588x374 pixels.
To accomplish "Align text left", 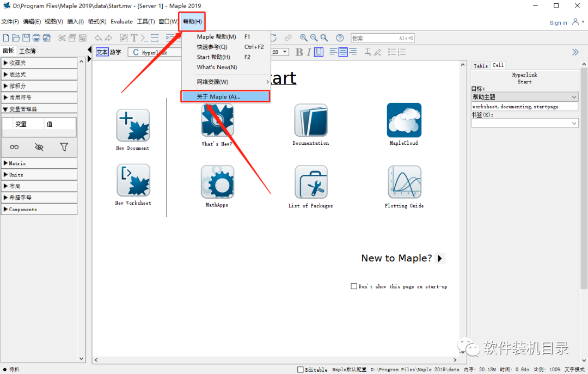I will coord(333,52).
